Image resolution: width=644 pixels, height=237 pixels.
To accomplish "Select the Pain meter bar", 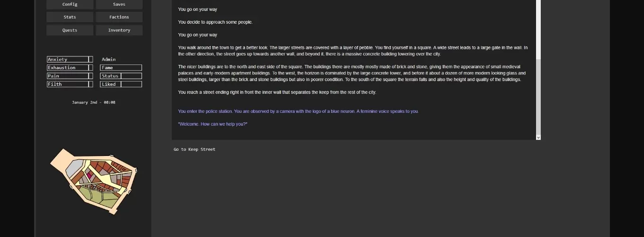I will point(70,76).
